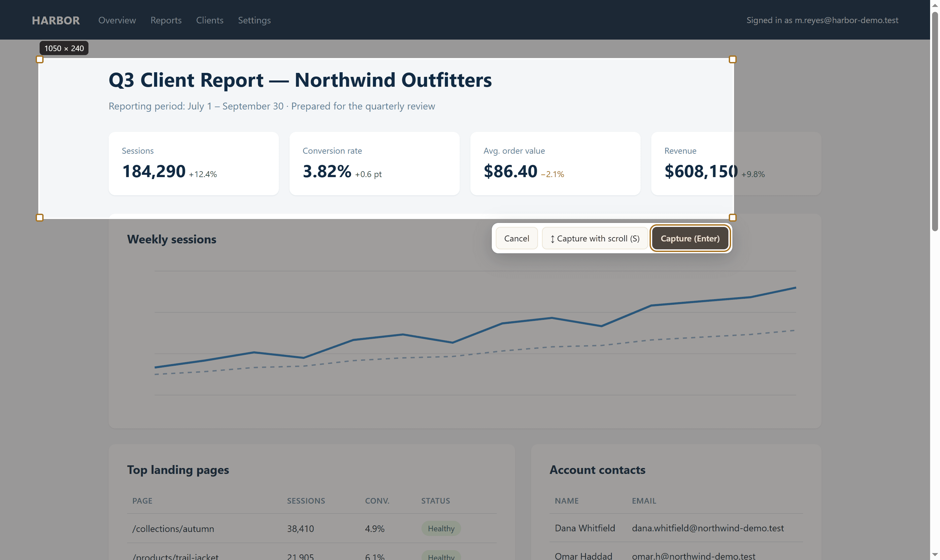Grab the bottom-left selection handle

(40, 218)
